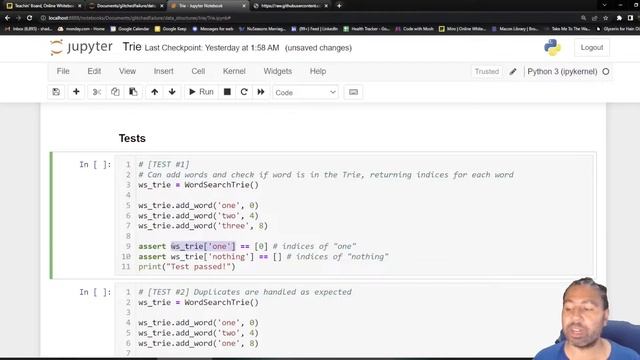640x360 pixels.
Task: Click the TEST #2 cell In [ ]: prompt
Action: pos(95,292)
